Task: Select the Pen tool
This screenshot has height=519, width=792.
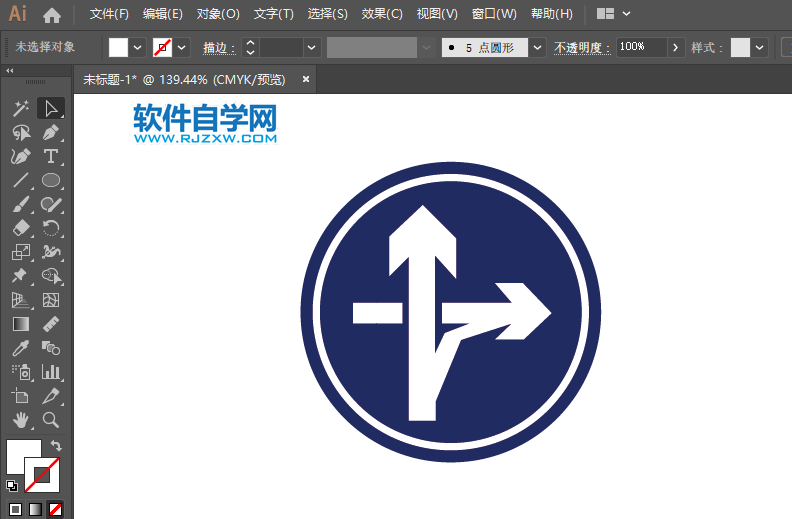Action: point(51,132)
